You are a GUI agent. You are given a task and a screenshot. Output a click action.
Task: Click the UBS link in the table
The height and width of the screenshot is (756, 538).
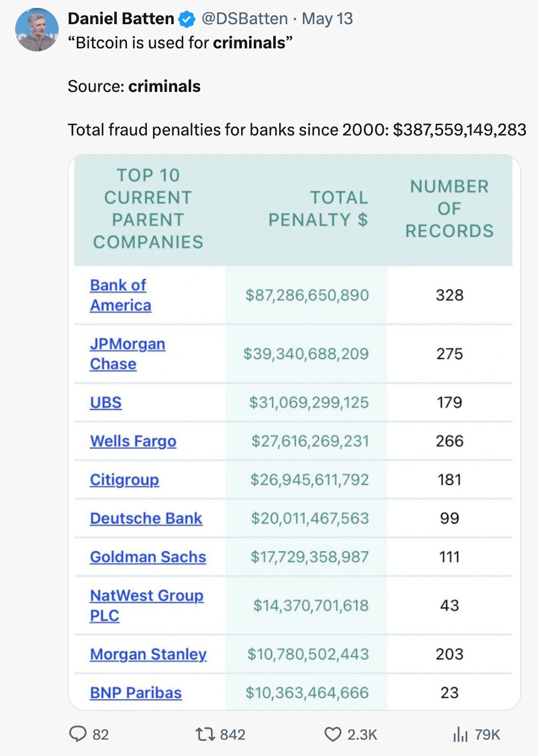coord(105,402)
